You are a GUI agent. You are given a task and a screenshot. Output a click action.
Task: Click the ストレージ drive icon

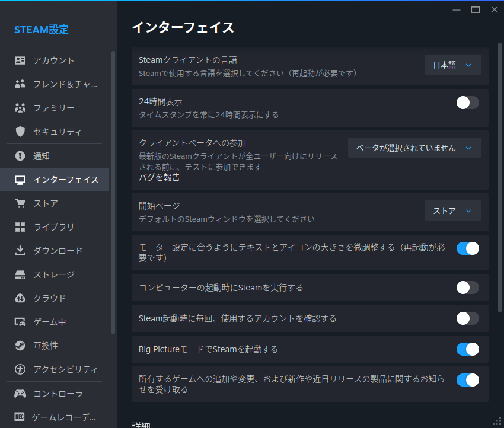[x=20, y=274]
